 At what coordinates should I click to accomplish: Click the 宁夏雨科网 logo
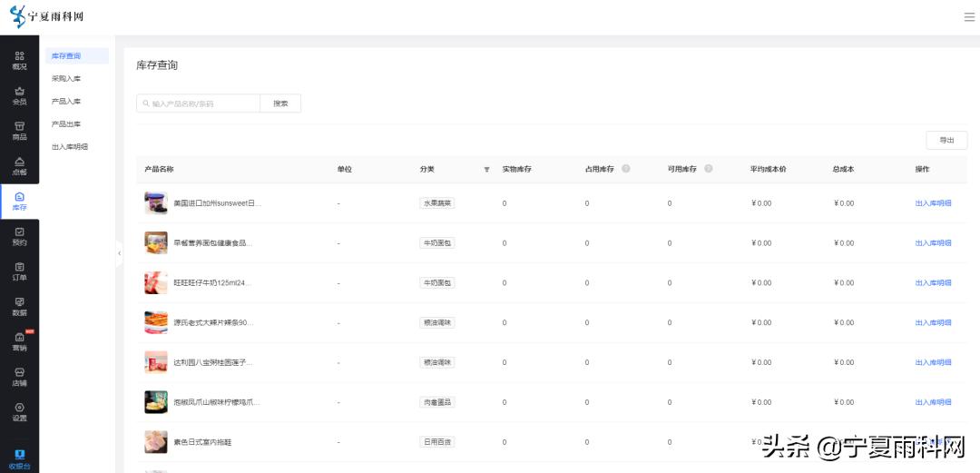click(x=47, y=16)
